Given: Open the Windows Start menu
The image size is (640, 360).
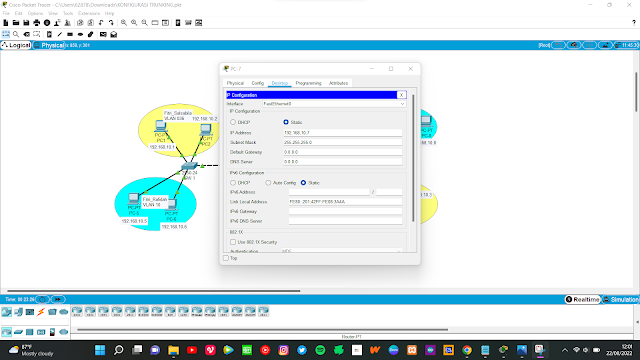Looking at the screenshot, I should pyautogui.click(x=100, y=350).
